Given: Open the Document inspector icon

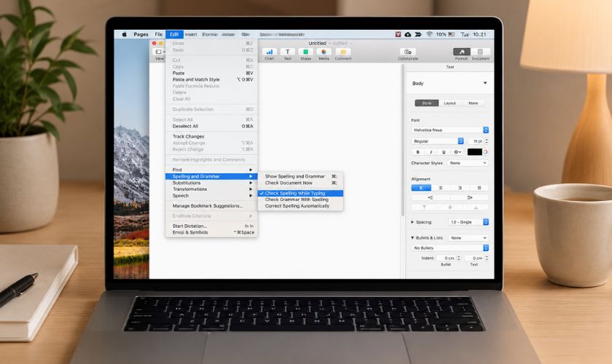Looking at the screenshot, I should (480, 52).
